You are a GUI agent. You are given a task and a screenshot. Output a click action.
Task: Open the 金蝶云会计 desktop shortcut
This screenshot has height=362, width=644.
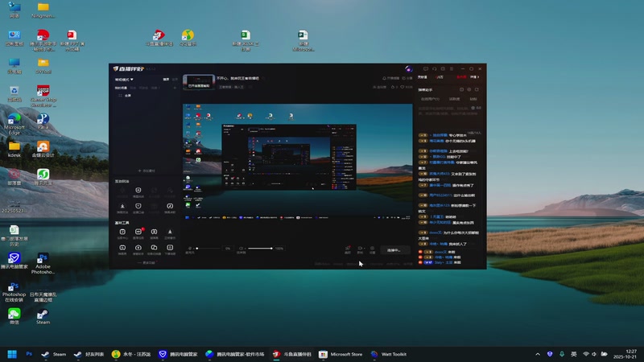coord(43,150)
